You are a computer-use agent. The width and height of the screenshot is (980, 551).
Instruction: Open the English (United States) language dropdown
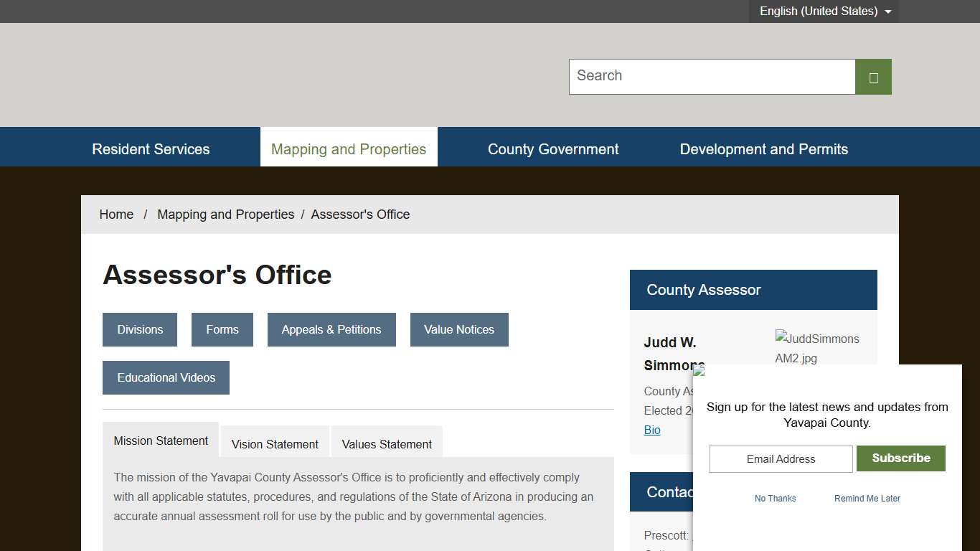822,11
